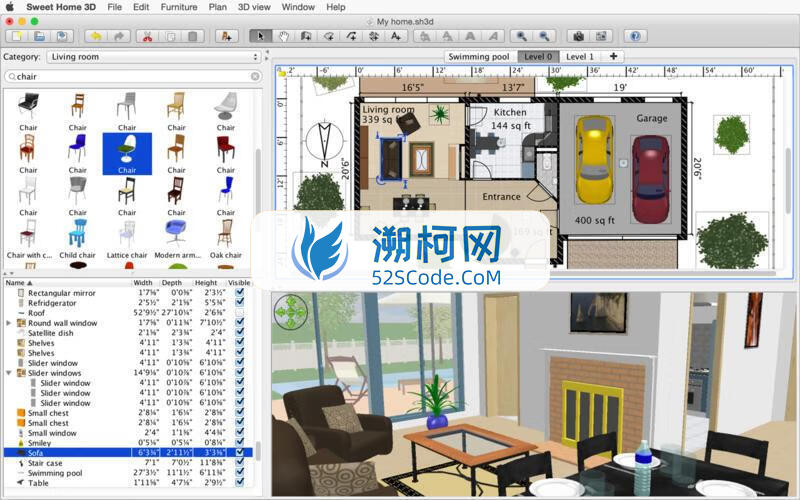Click the Decrease text size icon
The image size is (800, 500).
coord(447,36)
